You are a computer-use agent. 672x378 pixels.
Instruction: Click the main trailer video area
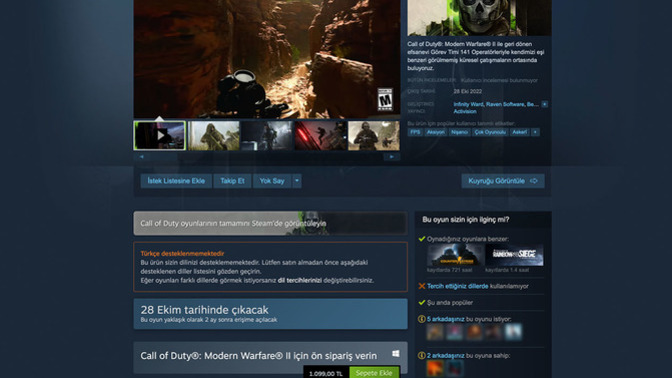click(267, 59)
